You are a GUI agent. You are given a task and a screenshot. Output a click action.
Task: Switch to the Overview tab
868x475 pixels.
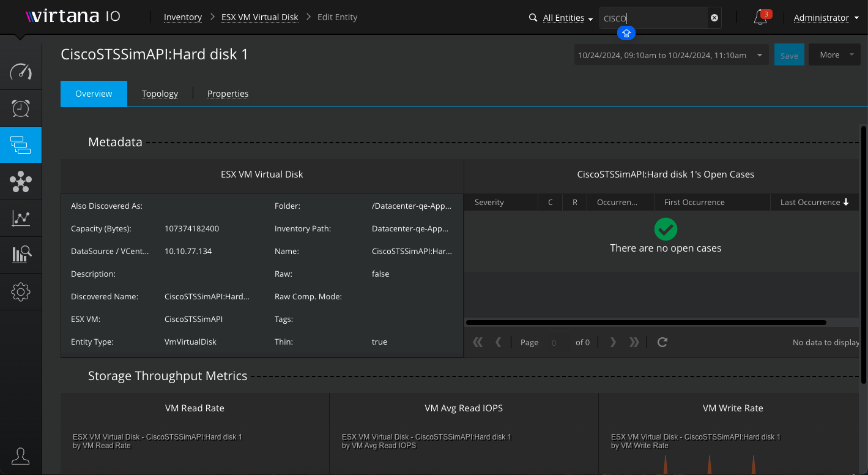(x=94, y=94)
